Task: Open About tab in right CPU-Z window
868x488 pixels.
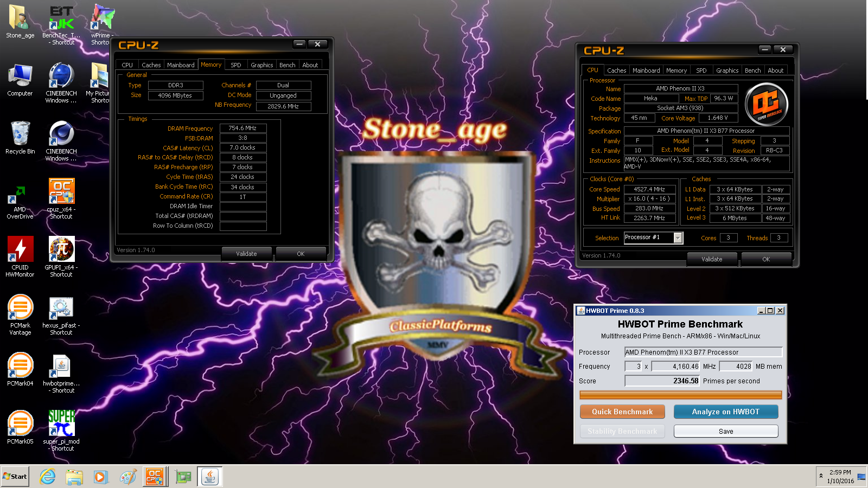Action: (x=776, y=70)
